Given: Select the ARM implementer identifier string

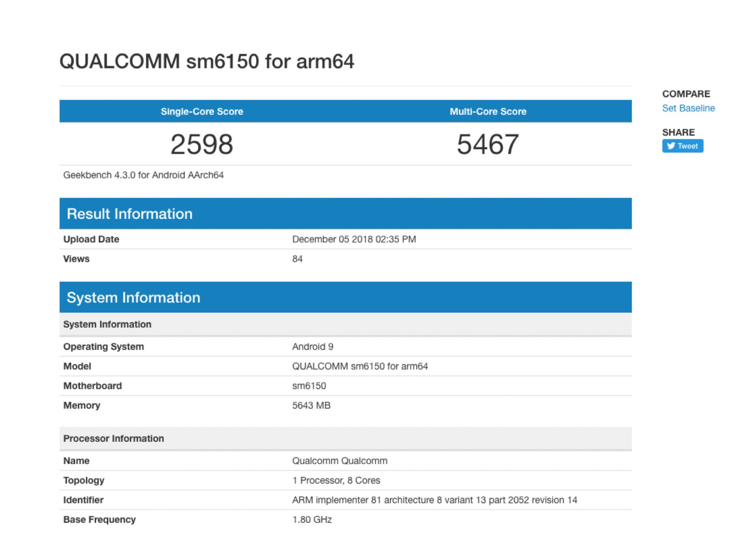Looking at the screenshot, I should tap(434, 500).
